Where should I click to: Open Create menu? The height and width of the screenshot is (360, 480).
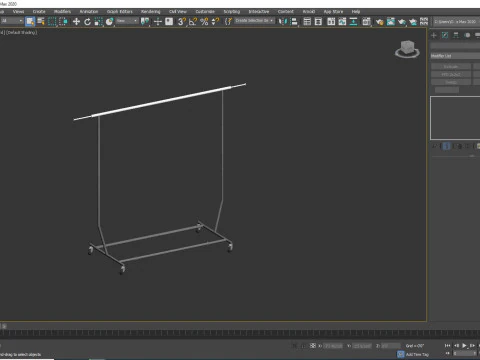(x=39, y=11)
